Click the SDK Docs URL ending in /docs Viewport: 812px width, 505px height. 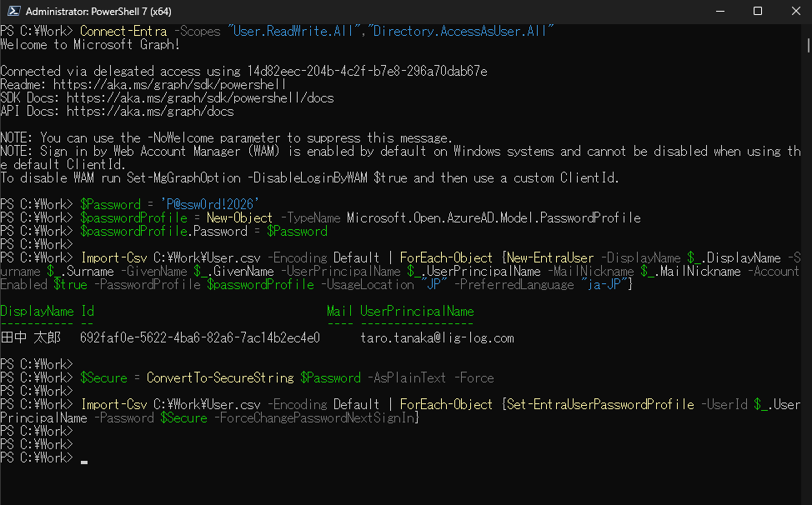200,97
